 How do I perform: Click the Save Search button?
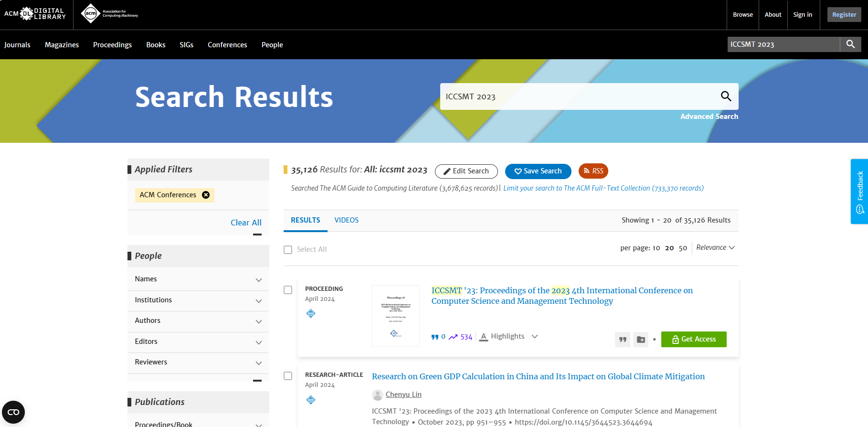pos(538,171)
